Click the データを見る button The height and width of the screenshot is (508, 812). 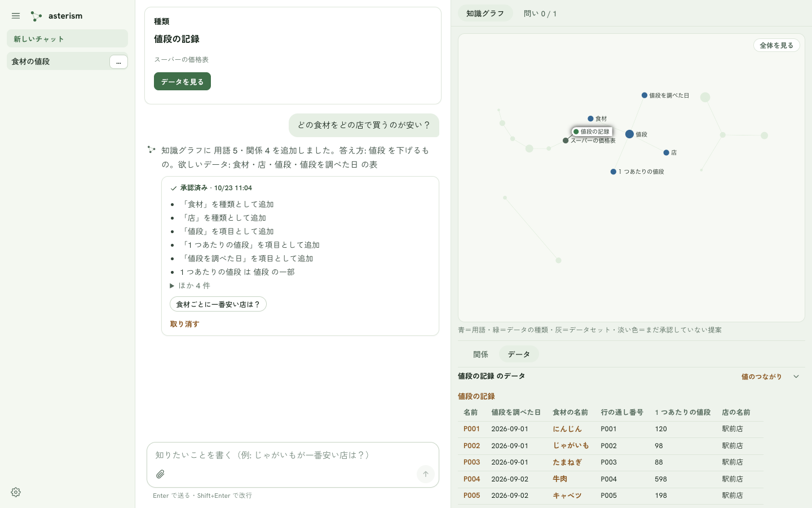(x=182, y=81)
